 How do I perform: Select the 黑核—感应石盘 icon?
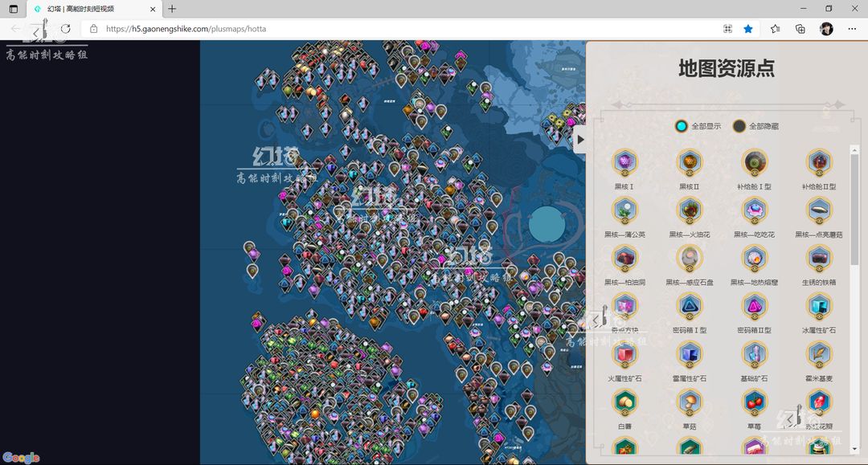690,259
